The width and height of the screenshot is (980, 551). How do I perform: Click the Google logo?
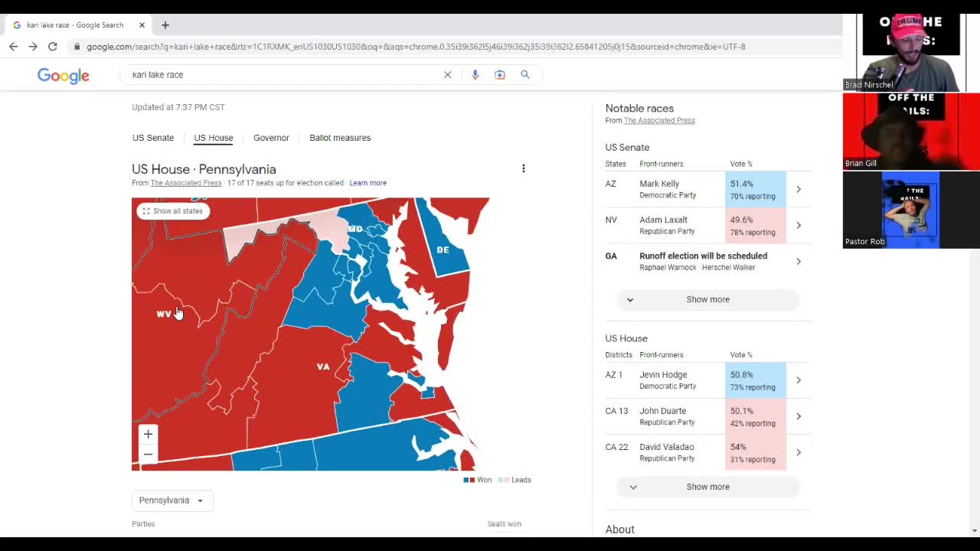64,75
